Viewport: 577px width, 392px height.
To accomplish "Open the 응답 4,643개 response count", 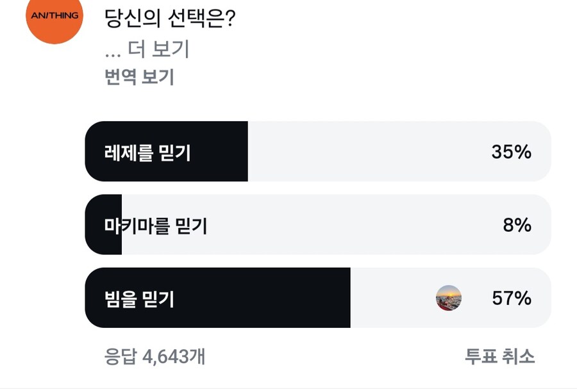I will [155, 356].
